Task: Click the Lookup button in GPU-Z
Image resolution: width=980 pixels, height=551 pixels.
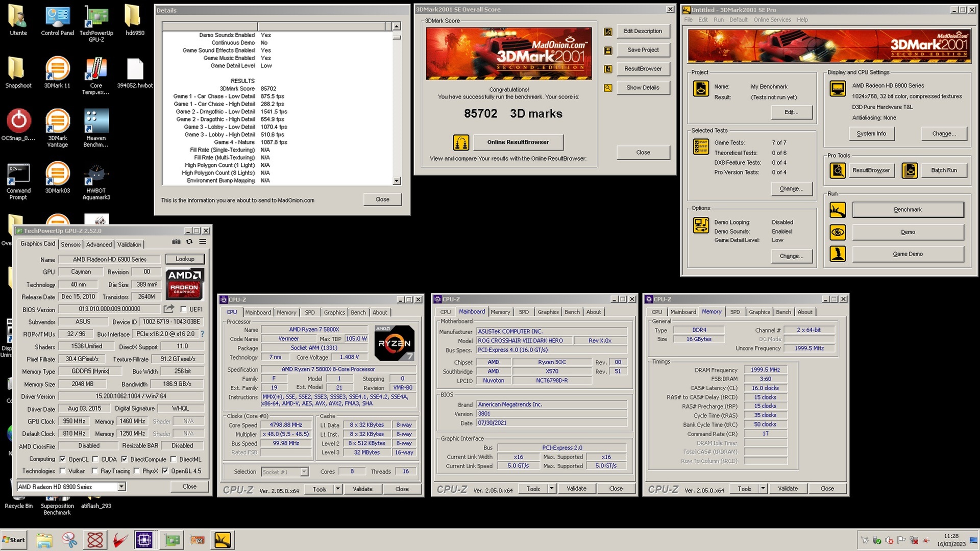Action: click(x=185, y=259)
